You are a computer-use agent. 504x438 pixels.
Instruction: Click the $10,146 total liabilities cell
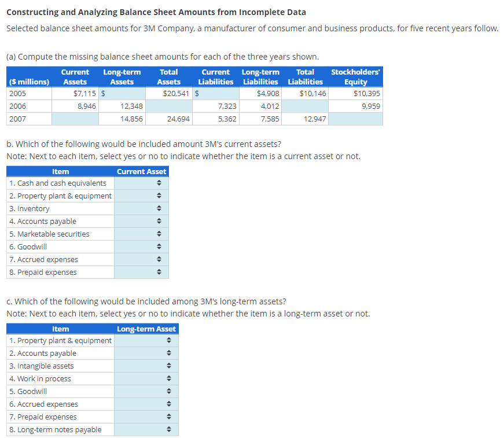(305, 94)
